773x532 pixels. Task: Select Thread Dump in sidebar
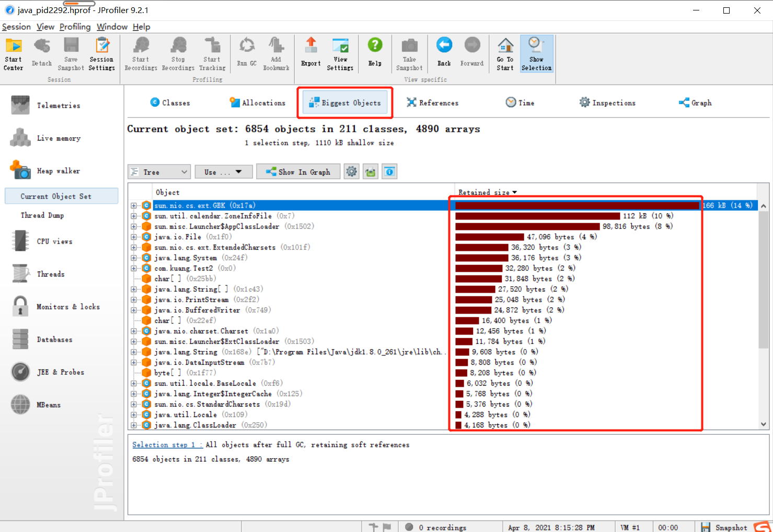click(x=42, y=215)
